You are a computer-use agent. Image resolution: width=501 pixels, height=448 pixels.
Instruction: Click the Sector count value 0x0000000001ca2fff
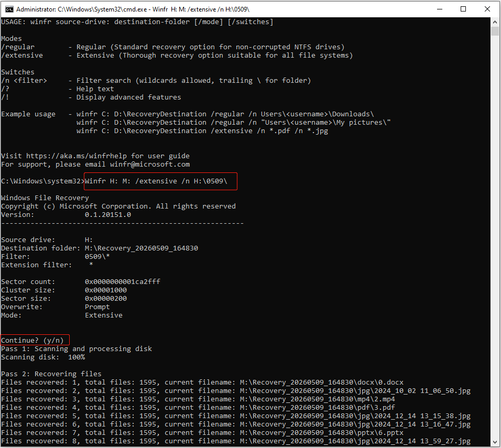pos(123,282)
